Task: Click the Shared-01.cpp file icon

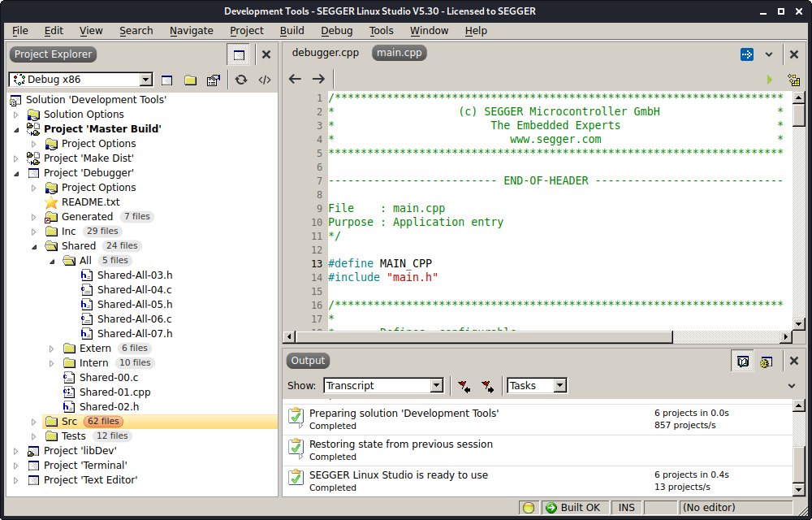Action: (69, 392)
